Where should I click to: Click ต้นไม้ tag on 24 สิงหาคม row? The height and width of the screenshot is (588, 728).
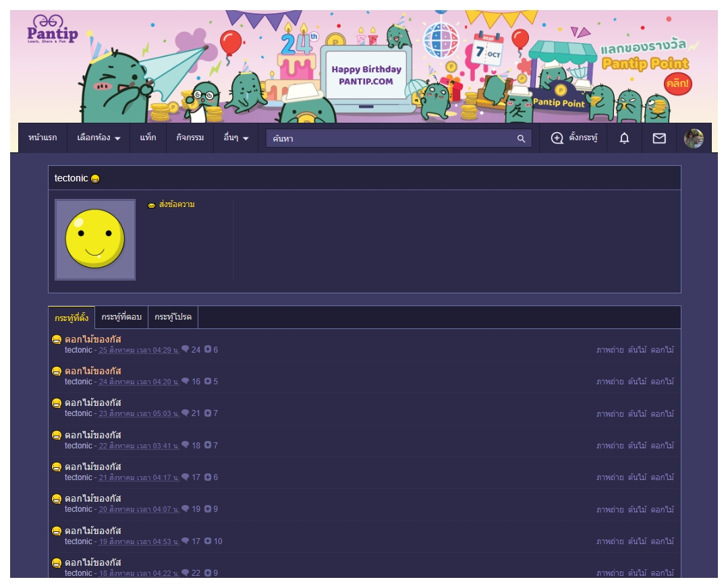point(637,382)
